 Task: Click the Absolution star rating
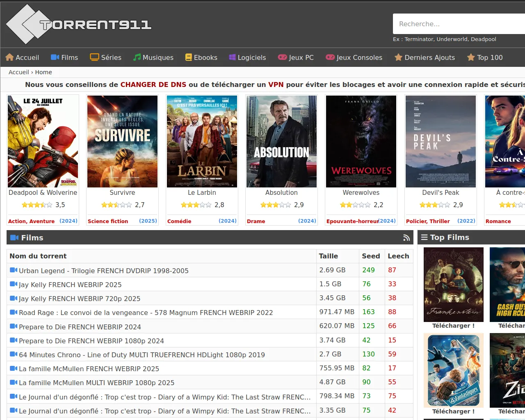[x=276, y=205]
